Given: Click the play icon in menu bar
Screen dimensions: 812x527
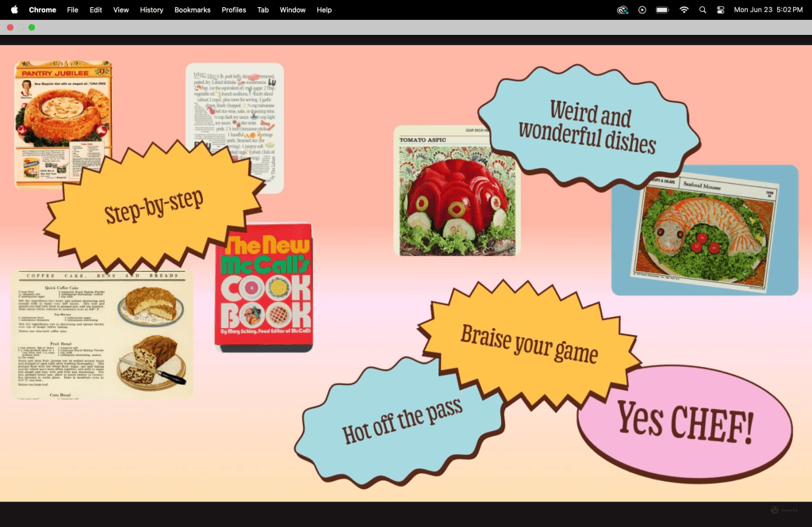Looking at the screenshot, I should tap(642, 10).
